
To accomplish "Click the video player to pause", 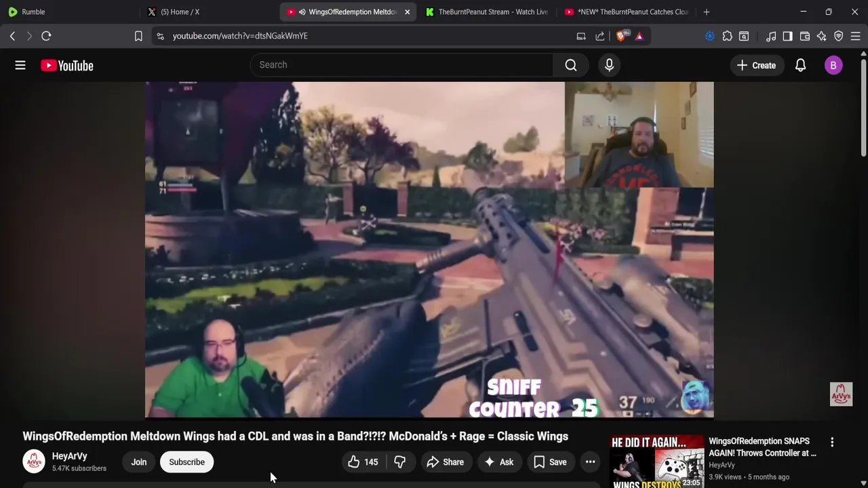I will click(x=429, y=250).
